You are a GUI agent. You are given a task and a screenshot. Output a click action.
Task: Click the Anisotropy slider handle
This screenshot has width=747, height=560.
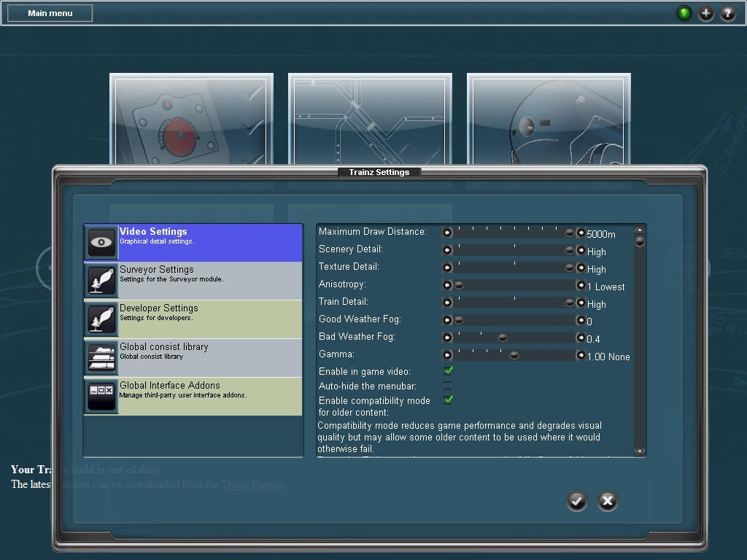pyautogui.click(x=459, y=286)
